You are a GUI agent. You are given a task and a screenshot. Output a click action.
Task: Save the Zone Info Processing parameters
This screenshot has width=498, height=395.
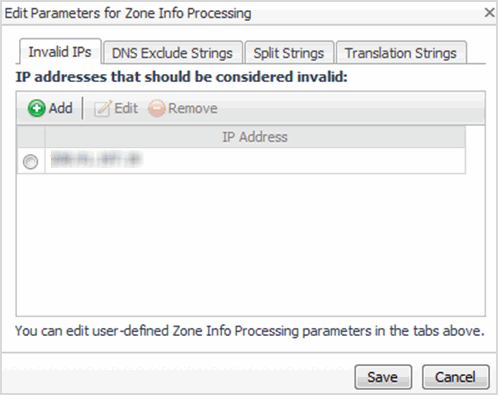click(x=383, y=377)
